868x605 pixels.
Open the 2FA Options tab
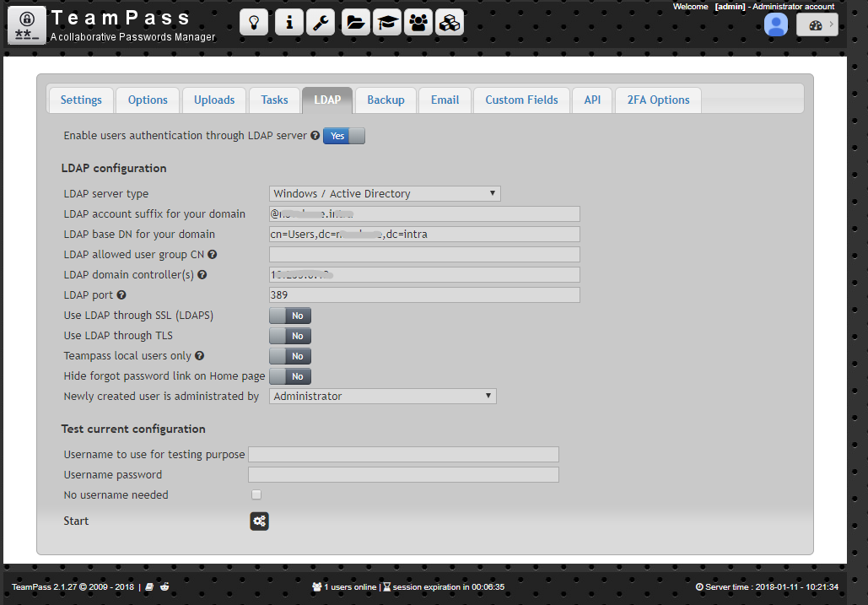click(657, 100)
